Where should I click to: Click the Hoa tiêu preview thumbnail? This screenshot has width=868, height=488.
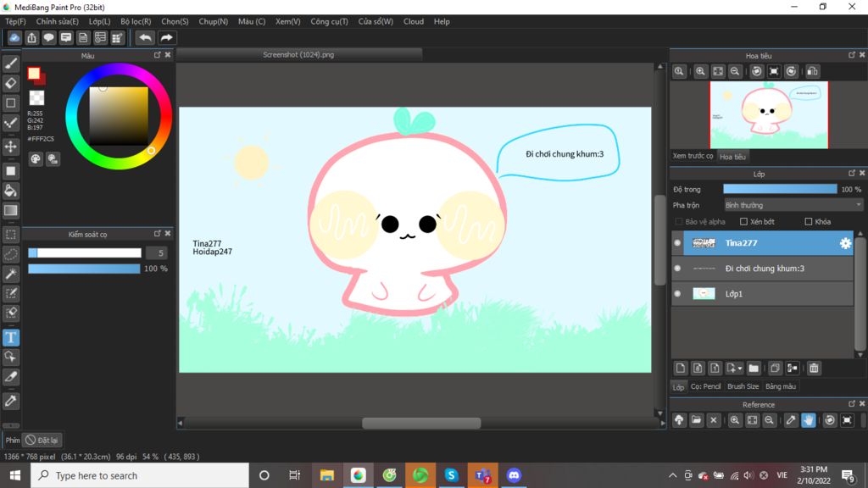coord(769,115)
